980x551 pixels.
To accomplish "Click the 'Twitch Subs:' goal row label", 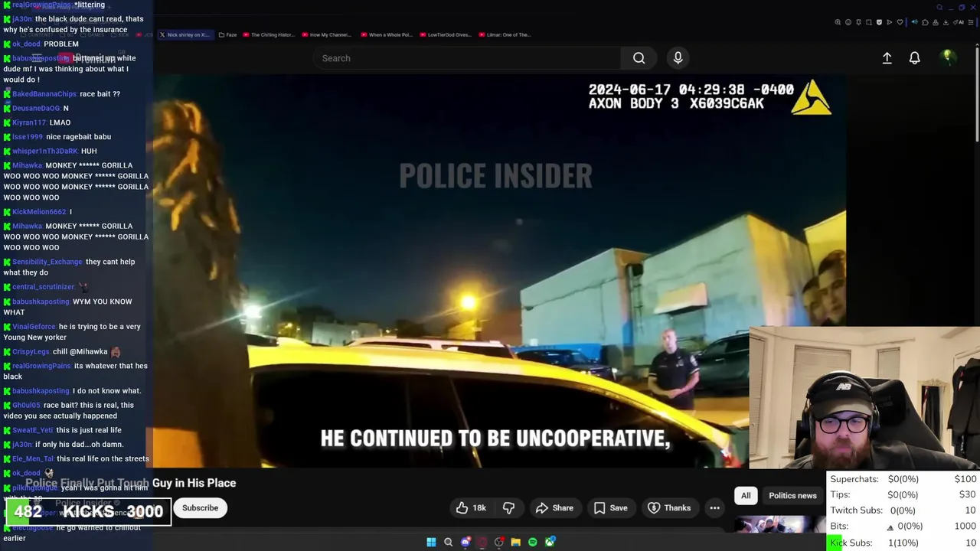I will coord(858,510).
